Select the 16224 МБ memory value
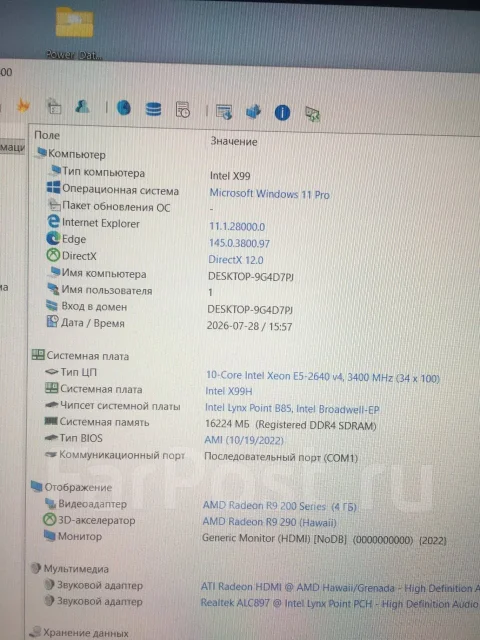This screenshot has width=480, height=640. click(x=291, y=424)
